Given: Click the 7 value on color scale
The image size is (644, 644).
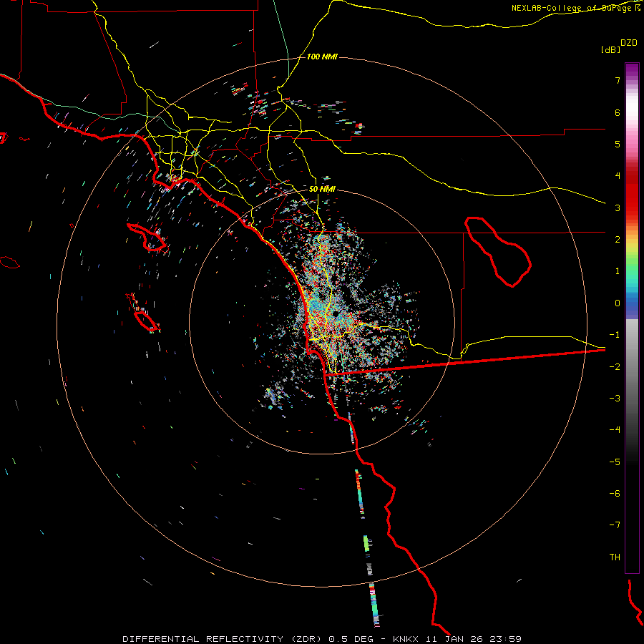Looking at the screenshot, I should [618, 80].
